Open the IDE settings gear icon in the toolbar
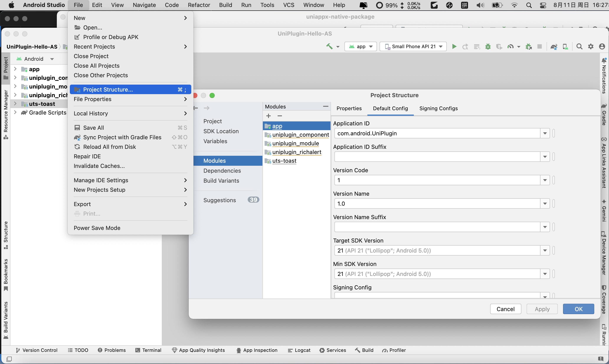Viewport: 609px width, 364px height. point(591,46)
